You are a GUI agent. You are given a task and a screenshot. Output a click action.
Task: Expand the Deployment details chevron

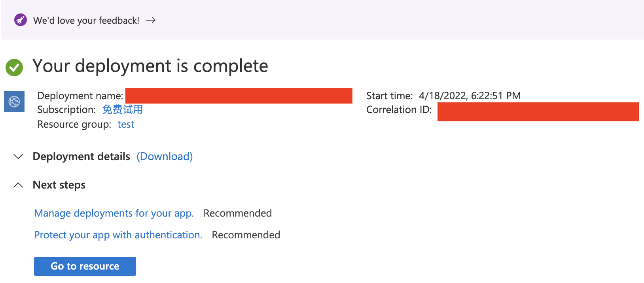[18, 157]
